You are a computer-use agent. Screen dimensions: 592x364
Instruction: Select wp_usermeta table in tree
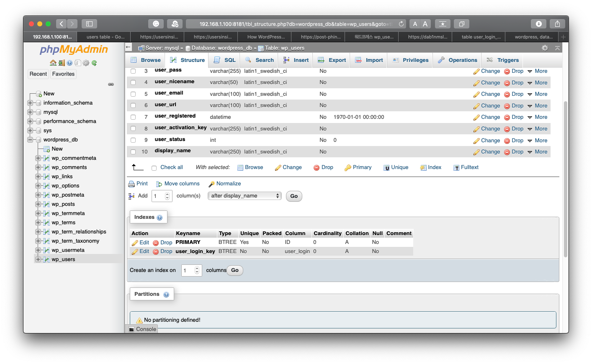68,250
